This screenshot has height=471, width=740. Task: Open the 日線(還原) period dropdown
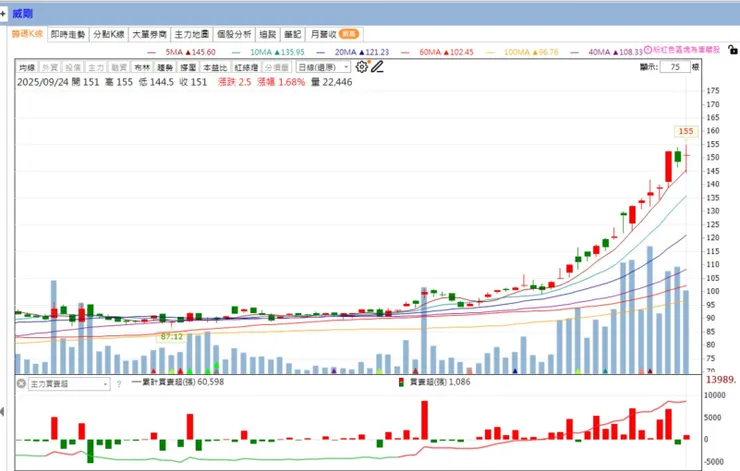pos(323,67)
